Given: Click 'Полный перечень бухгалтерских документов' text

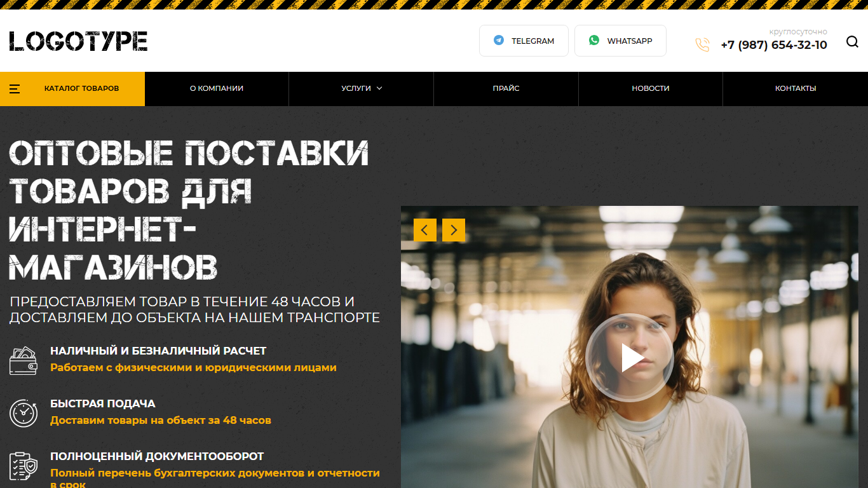Looking at the screenshot, I should coord(215,478).
